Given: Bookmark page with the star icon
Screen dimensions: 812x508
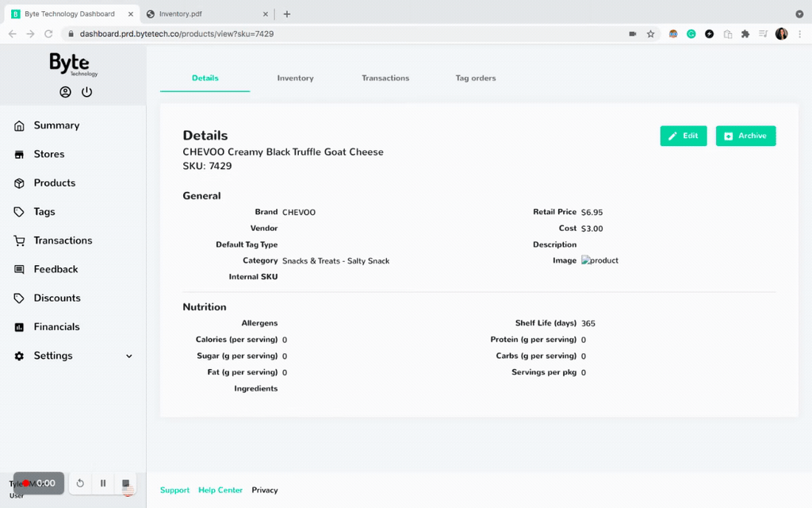Looking at the screenshot, I should click(x=650, y=33).
